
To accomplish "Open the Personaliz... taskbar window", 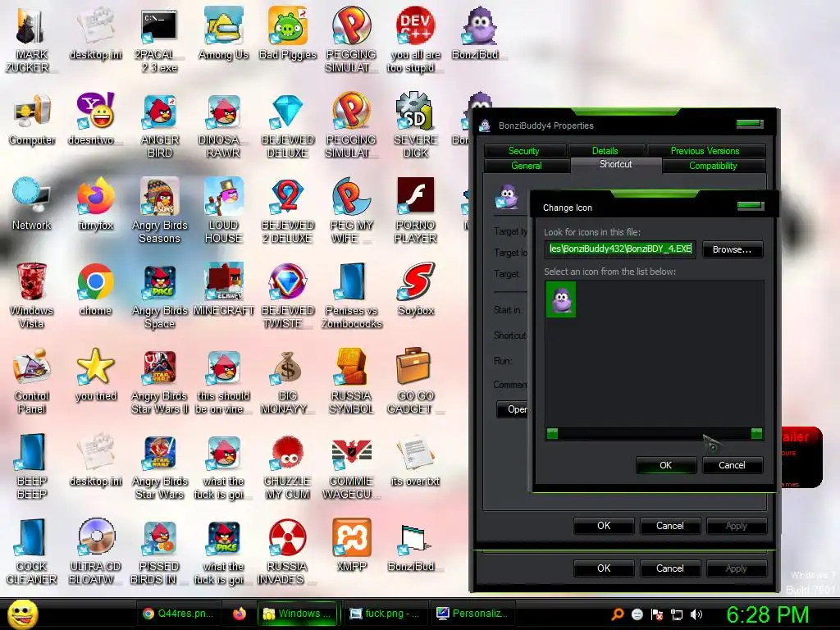I will coord(472,614).
